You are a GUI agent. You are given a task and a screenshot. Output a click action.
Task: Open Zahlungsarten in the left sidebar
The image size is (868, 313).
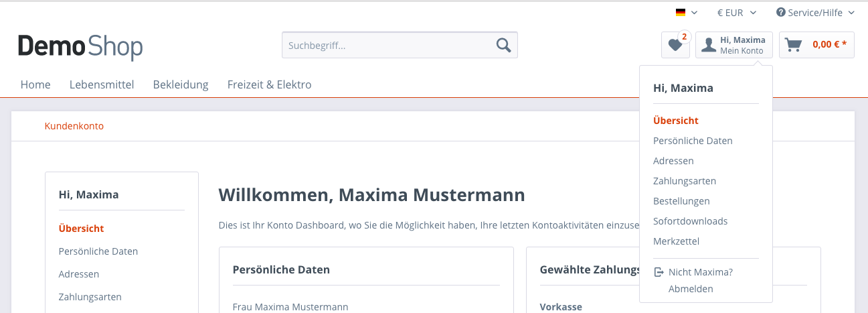coord(90,297)
